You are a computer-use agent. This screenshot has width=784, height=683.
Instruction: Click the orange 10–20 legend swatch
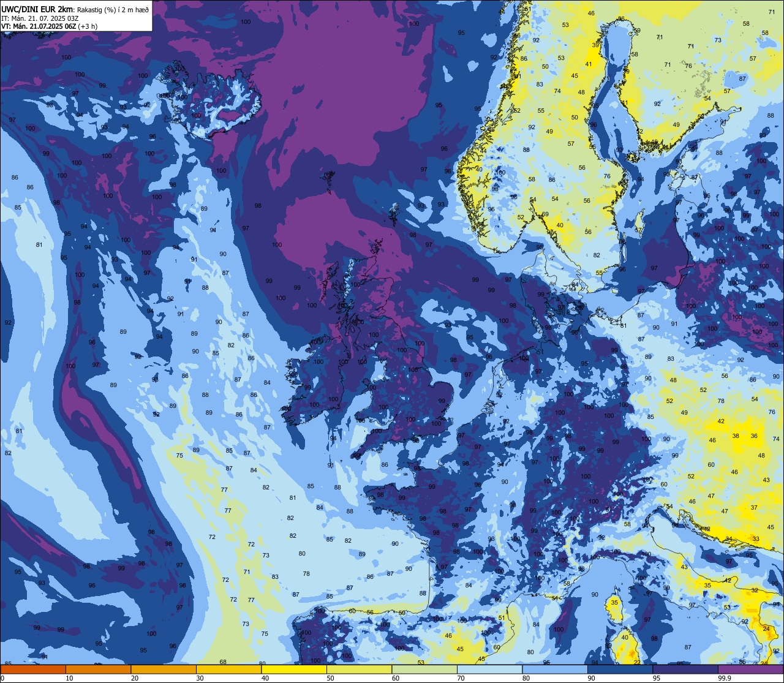98,669
